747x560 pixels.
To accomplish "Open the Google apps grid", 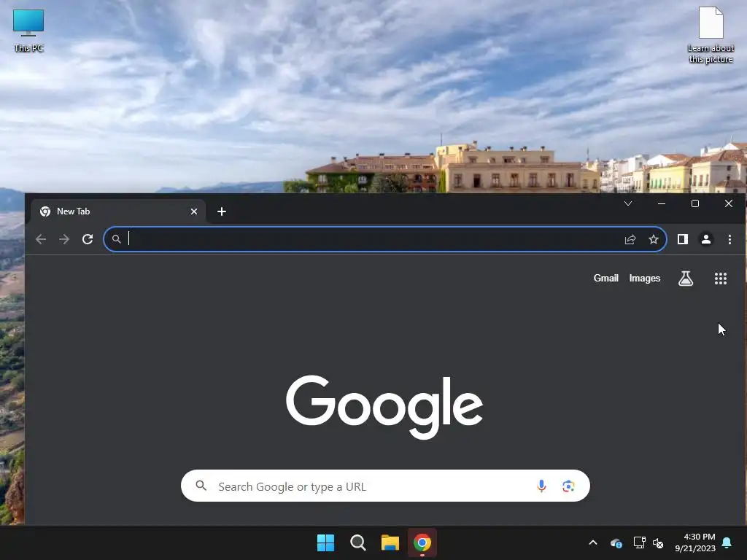I will tap(721, 279).
